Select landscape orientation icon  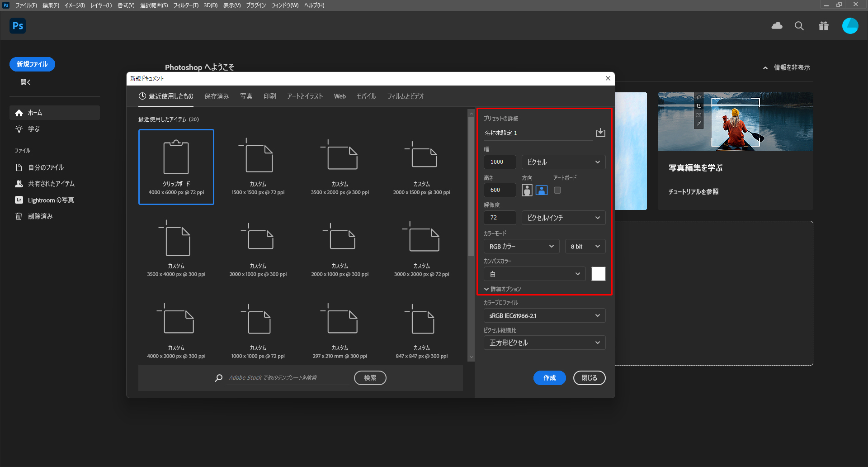coord(541,190)
